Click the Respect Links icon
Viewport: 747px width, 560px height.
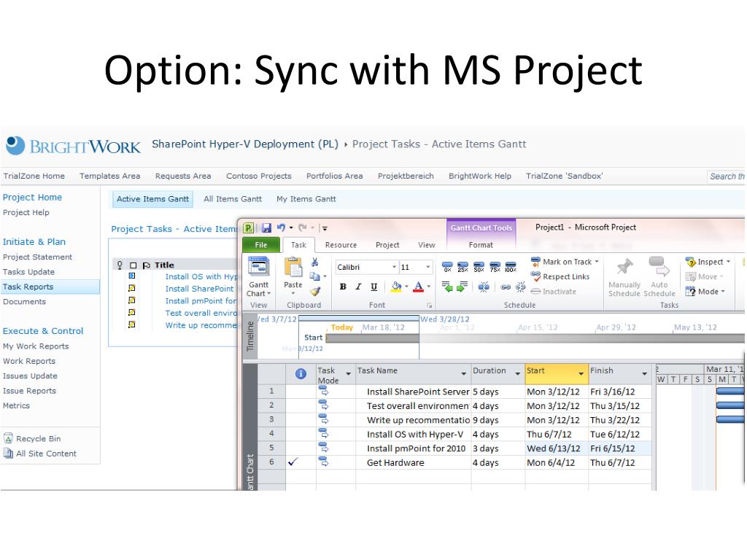535,276
